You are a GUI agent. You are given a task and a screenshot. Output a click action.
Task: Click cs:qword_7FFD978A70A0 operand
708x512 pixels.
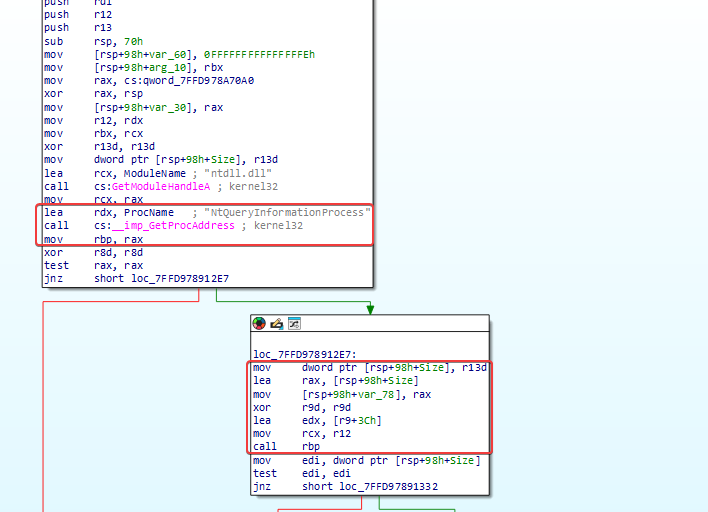(x=189, y=80)
